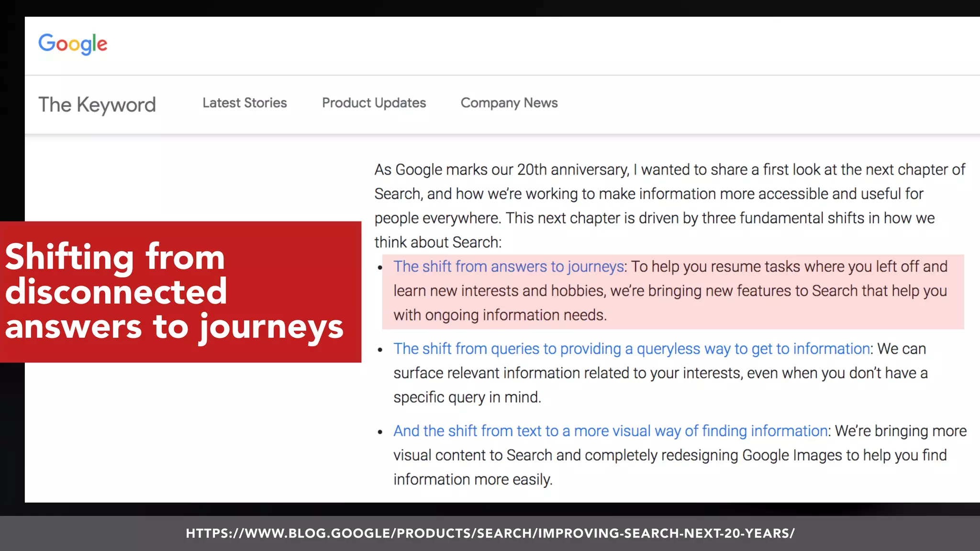
Task: Click the text 'As Google marks our 20th anniversary'
Action: pyautogui.click(x=501, y=170)
